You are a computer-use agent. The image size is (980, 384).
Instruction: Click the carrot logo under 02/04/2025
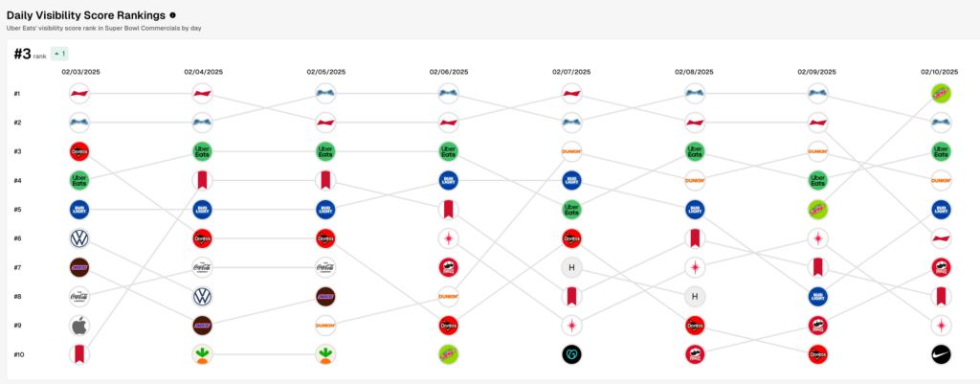pyautogui.click(x=202, y=354)
